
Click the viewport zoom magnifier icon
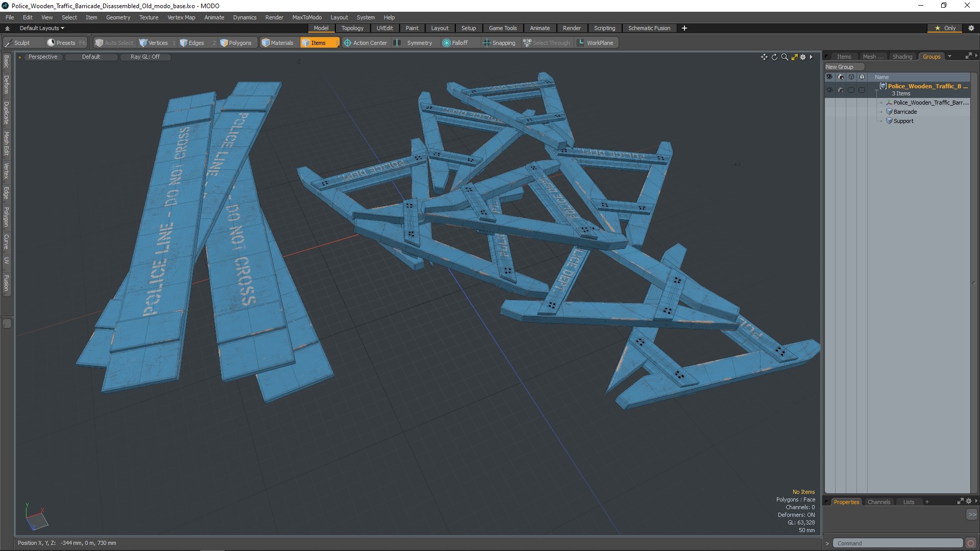click(x=785, y=57)
